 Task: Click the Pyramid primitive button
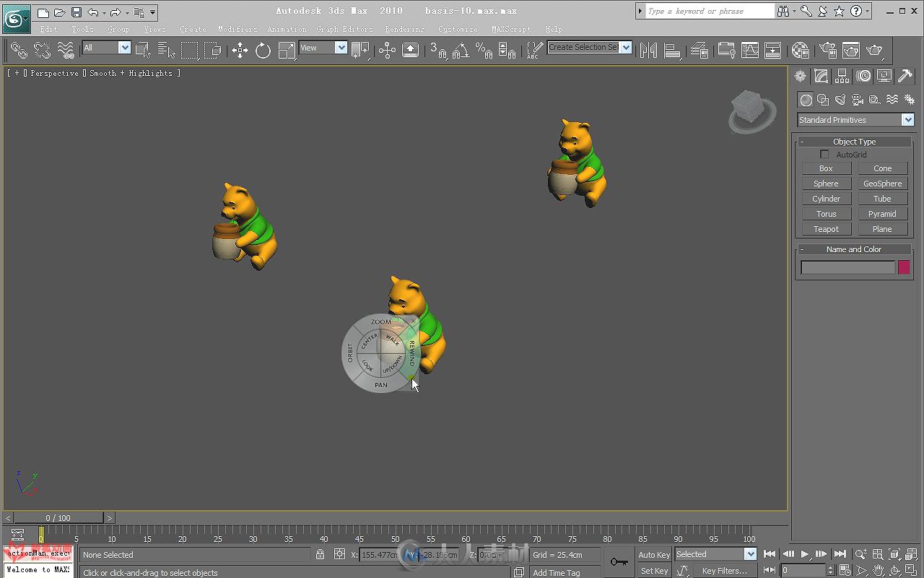click(882, 214)
